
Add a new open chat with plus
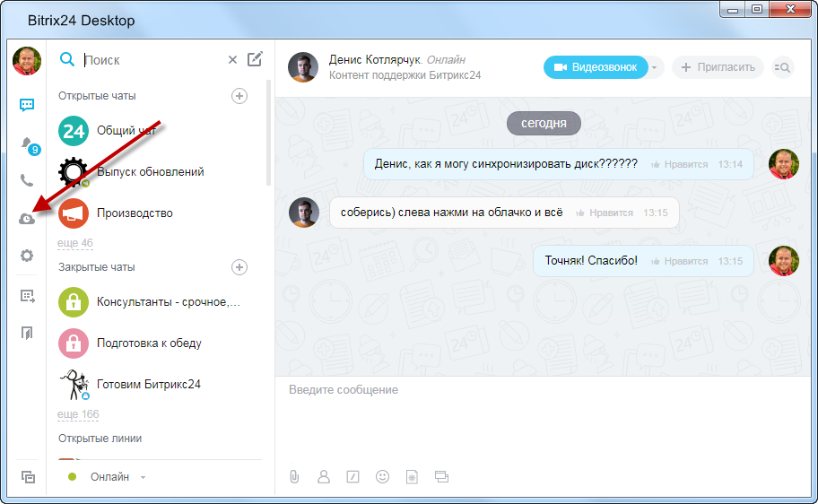tap(239, 96)
